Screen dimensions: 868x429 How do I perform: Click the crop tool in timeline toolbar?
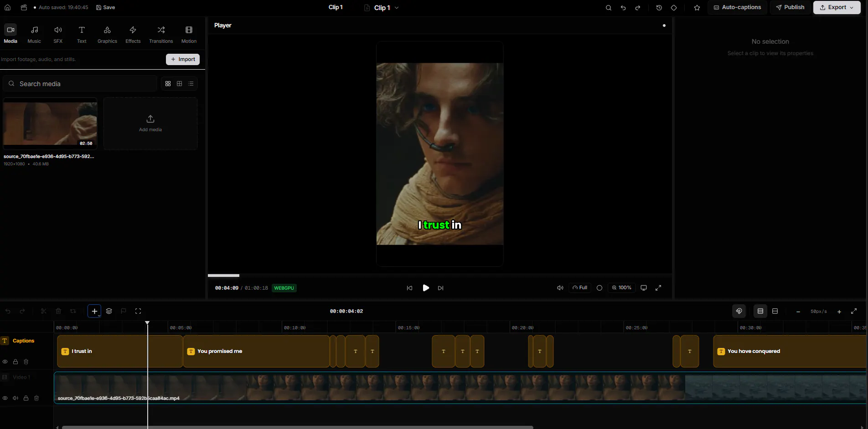(x=73, y=311)
